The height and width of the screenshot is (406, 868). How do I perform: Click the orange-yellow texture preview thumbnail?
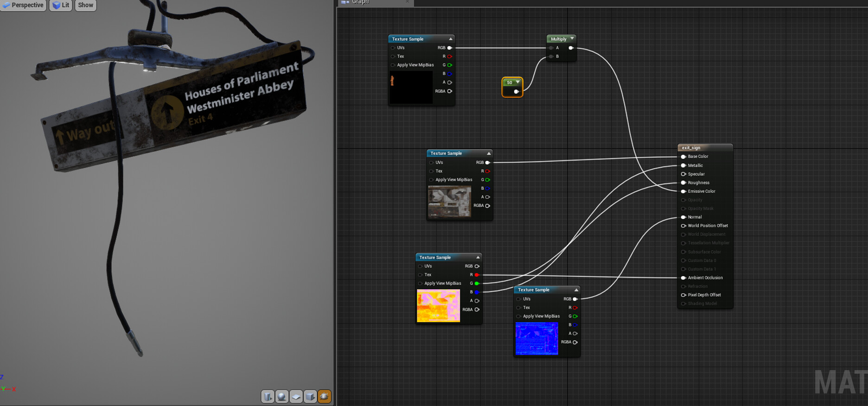(439, 306)
